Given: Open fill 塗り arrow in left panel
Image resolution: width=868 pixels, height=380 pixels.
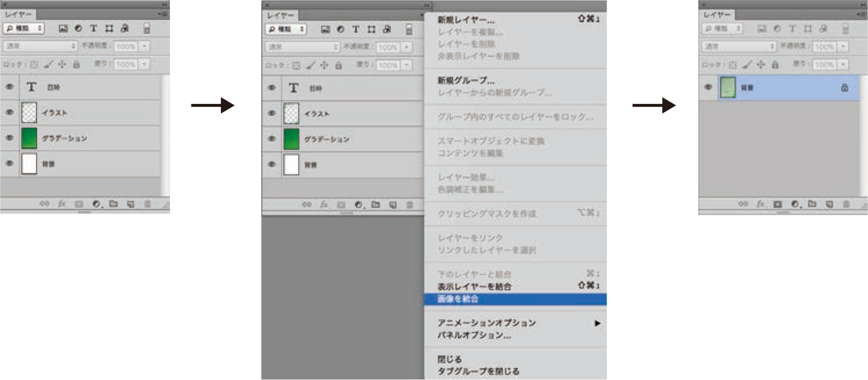Looking at the screenshot, I should [144, 64].
